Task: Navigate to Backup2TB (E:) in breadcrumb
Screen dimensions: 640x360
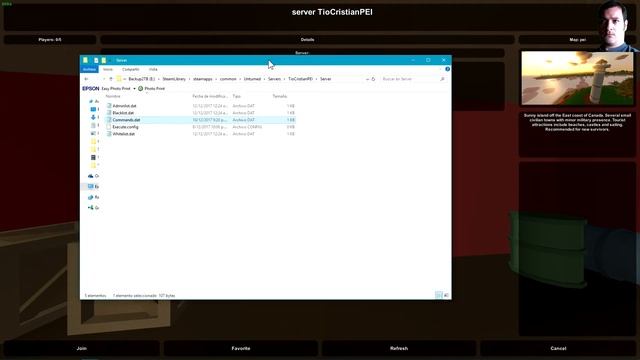Action: click(x=142, y=79)
